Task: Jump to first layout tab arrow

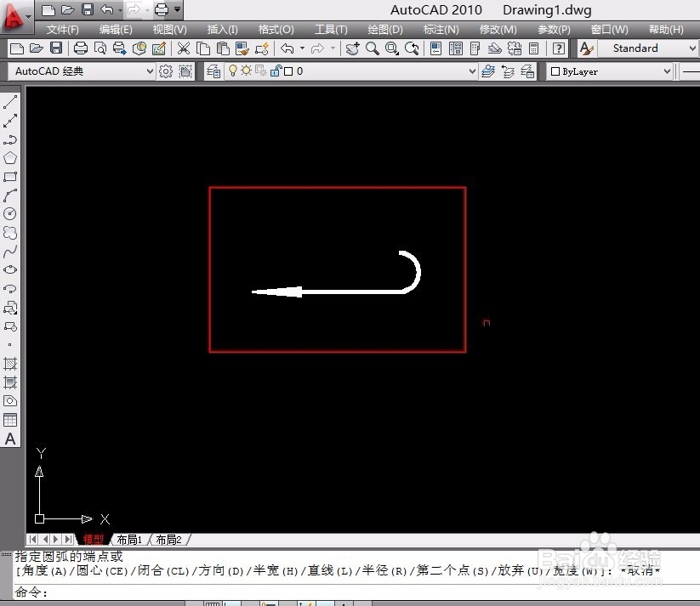Action: coord(32,540)
